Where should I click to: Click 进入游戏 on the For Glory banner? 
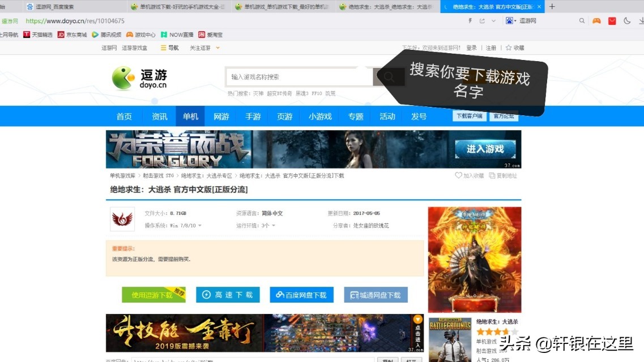[x=485, y=149]
